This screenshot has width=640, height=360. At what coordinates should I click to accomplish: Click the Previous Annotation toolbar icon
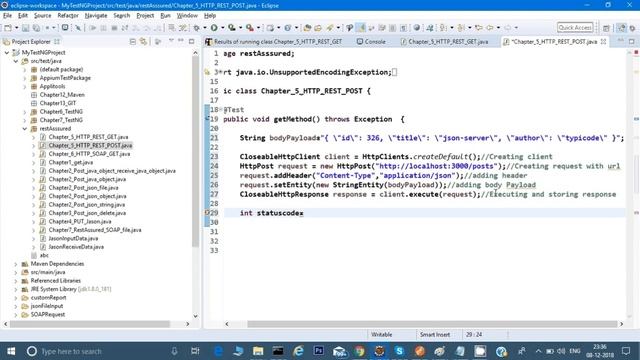(461, 28)
